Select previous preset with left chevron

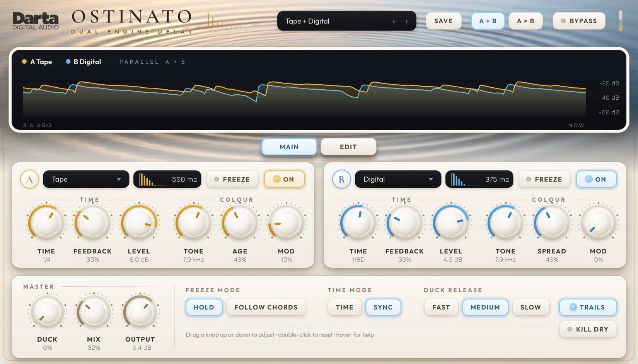(394, 21)
